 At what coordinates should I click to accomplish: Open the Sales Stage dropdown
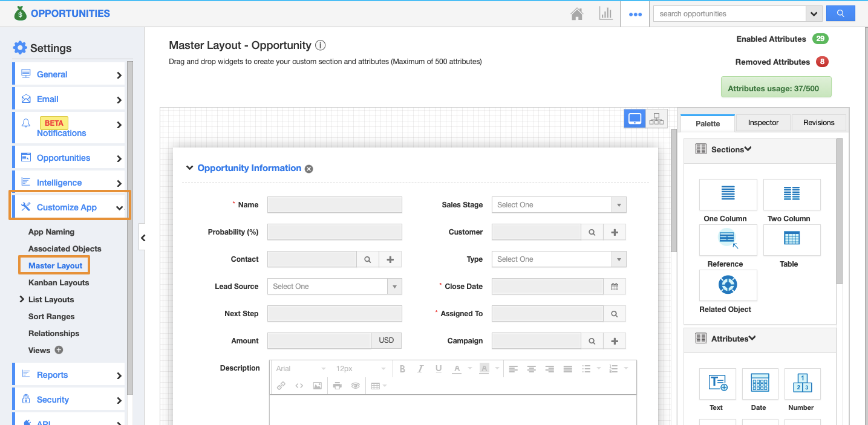(559, 205)
